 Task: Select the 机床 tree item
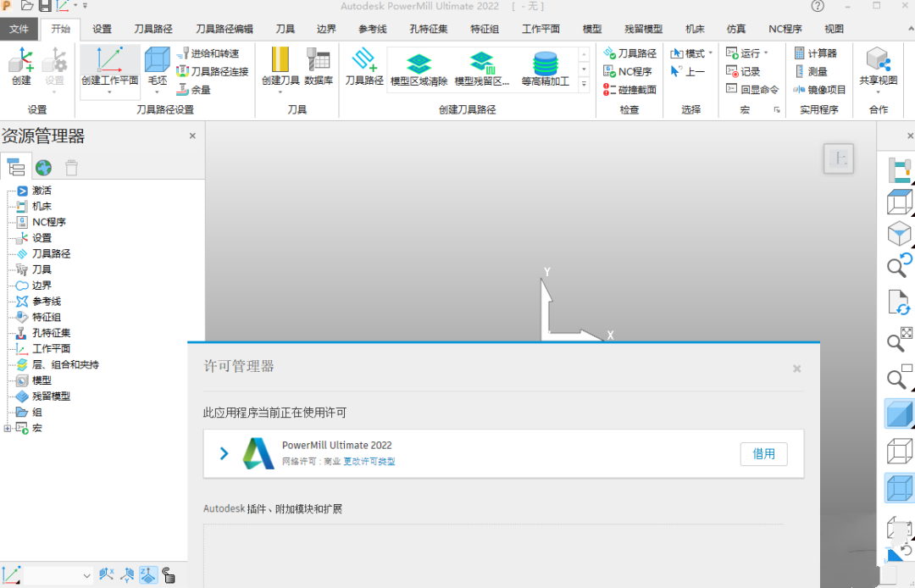pyautogui.click(x=42, y=207)
